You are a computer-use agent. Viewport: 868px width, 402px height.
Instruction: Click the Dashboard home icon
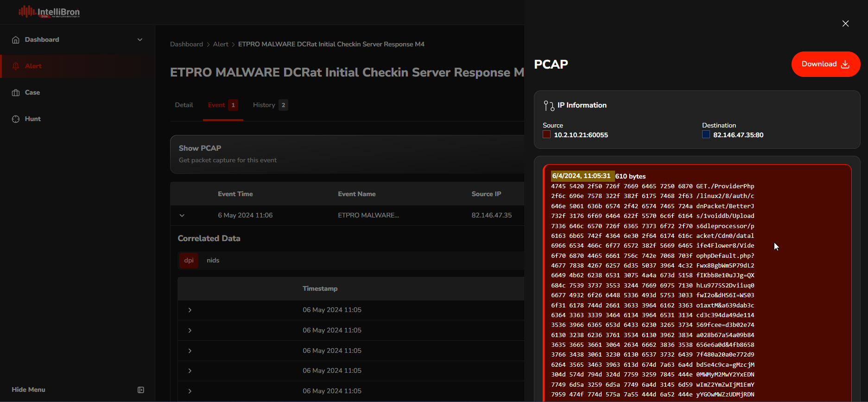(x=16, y=40)
